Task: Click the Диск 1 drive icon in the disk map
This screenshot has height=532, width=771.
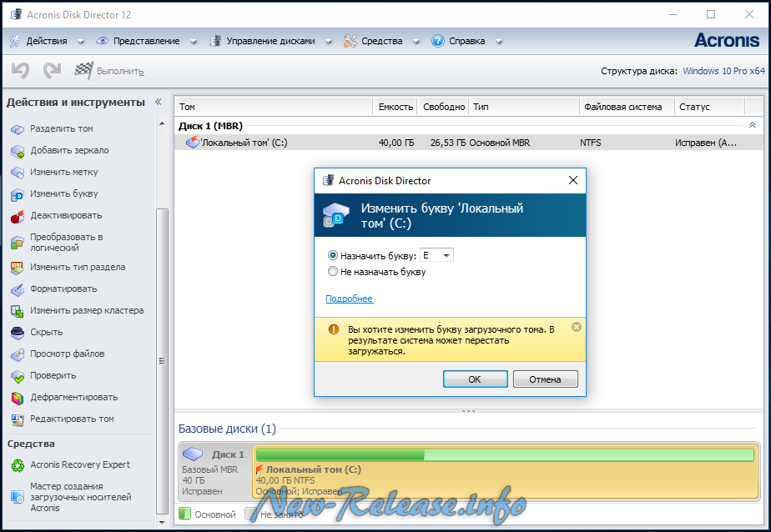Action: pyautogui.click(x=193, y=453)
